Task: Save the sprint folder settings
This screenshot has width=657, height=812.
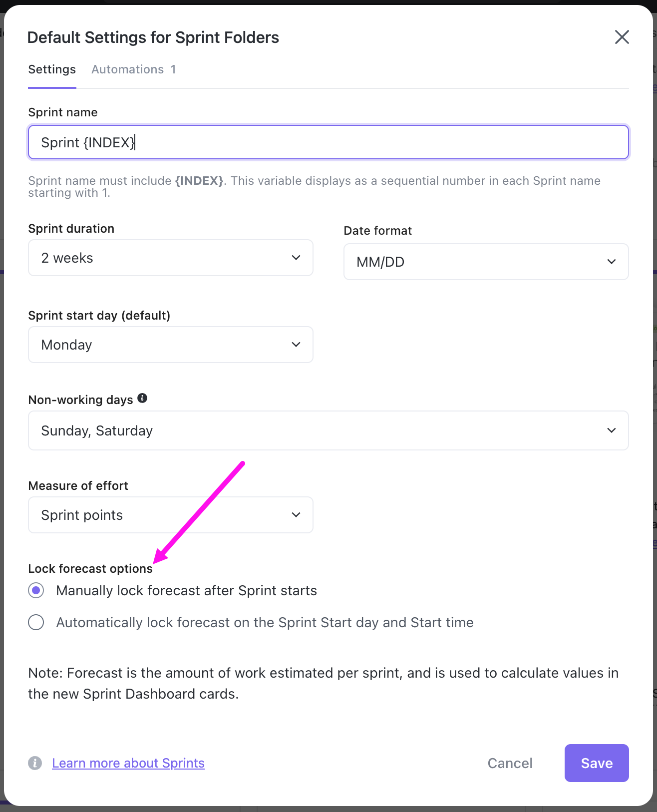Action: (x=596, y=763)
